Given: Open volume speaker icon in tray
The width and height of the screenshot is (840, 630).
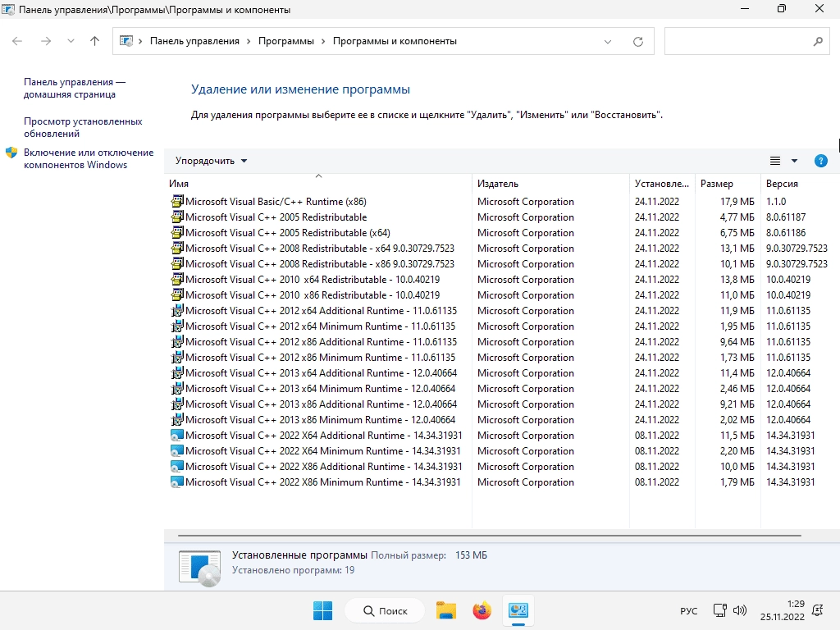Looking at the screenshot, I should pyautogui.click(x=740, y=610).
